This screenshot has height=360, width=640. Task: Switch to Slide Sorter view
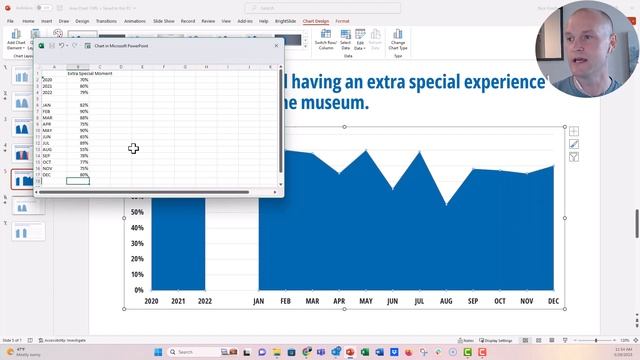[539, 340]
